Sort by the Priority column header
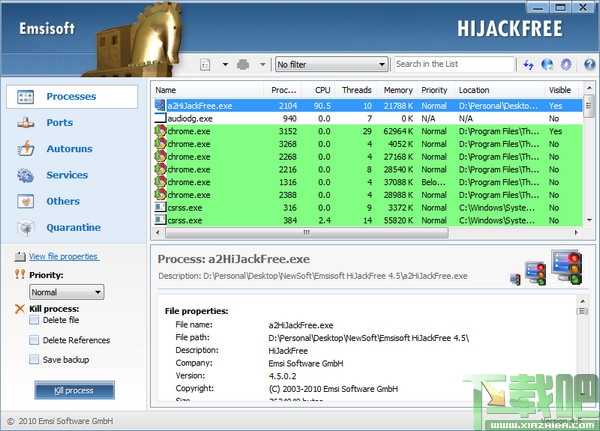The width and height of the screenshot is (600, 431). coord(436,90)
